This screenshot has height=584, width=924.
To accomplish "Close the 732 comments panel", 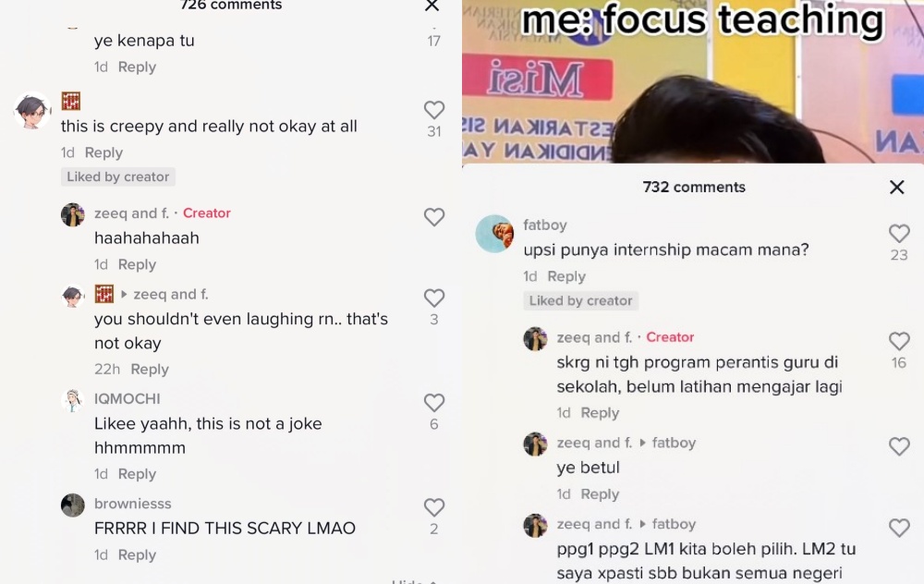I will (x=896, y=188).
